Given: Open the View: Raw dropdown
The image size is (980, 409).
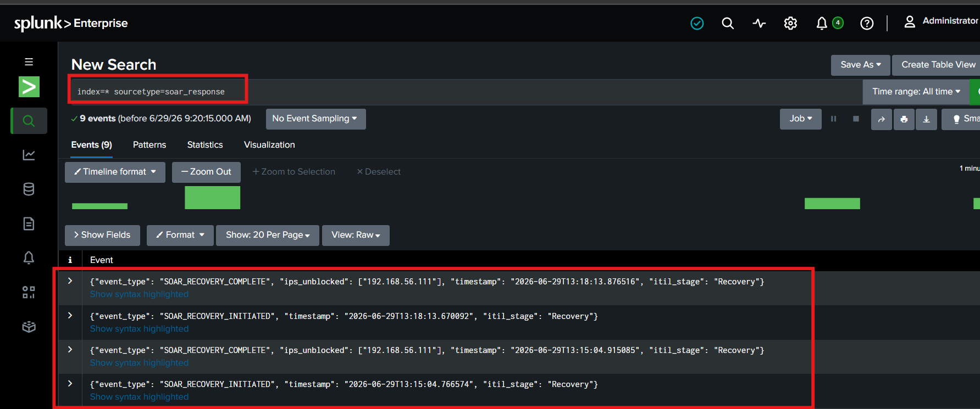Looking at the screenshot, I should coord(356,235).
